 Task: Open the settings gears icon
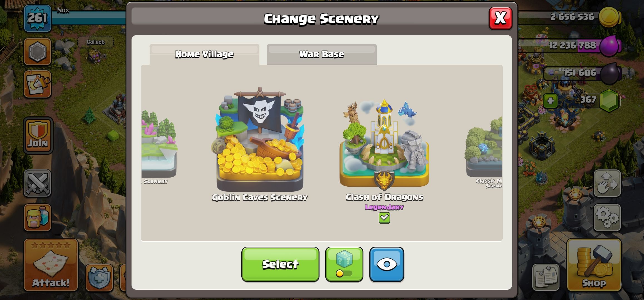tap(607, 217)
